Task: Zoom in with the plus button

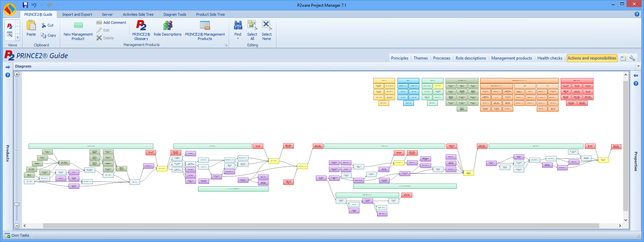Action: pyautogui.click(x=17, y=74)
